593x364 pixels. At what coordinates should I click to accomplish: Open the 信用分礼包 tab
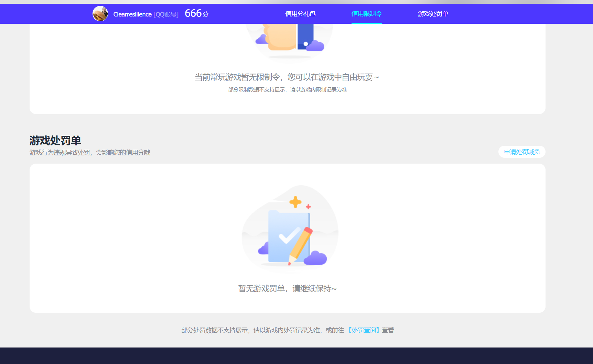click(300, 14)
